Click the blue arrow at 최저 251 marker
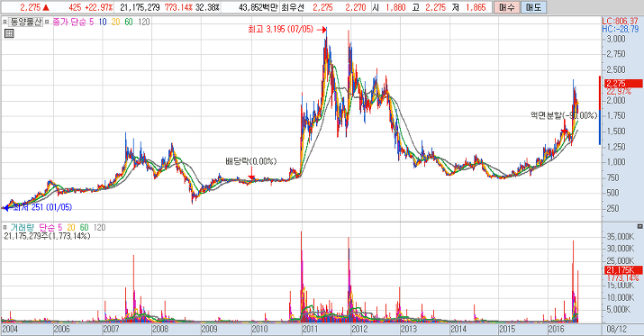644x336 pixels. 5,208
